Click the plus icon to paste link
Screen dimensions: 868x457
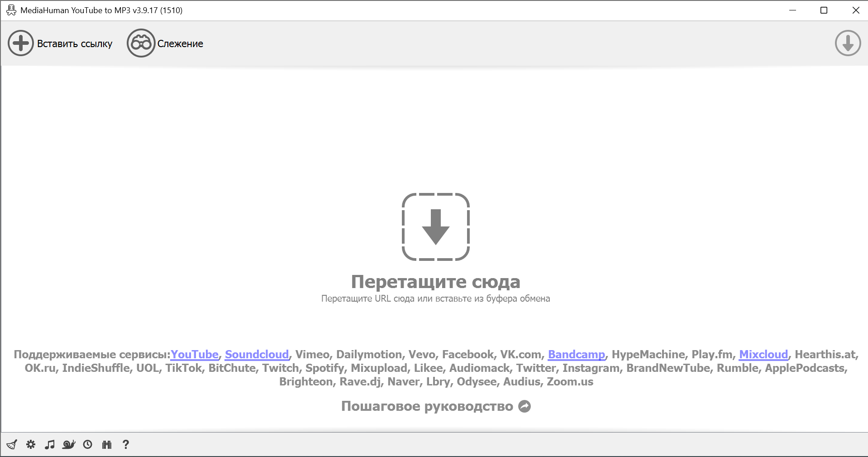[21, 43]
